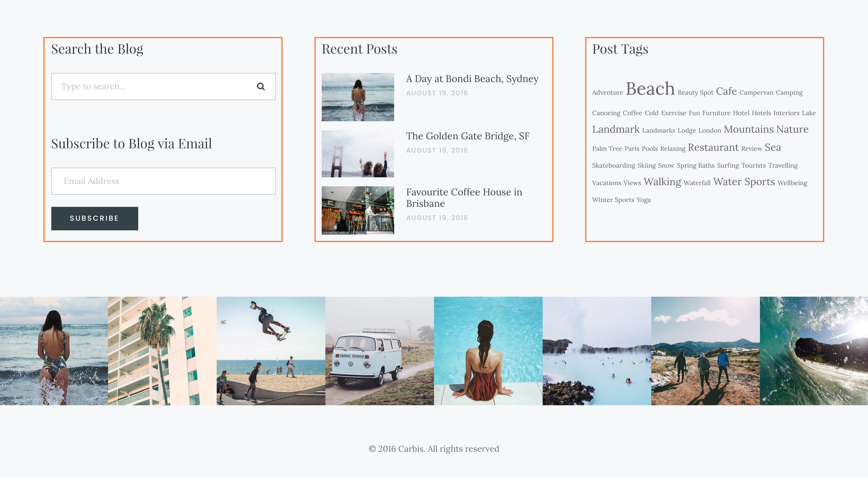Select the Beach tag

[650, 89]
